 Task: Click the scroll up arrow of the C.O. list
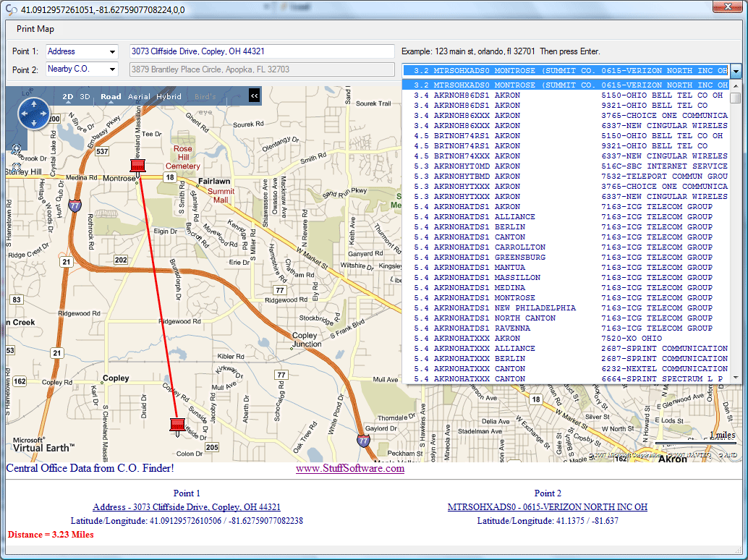point(736,86)
